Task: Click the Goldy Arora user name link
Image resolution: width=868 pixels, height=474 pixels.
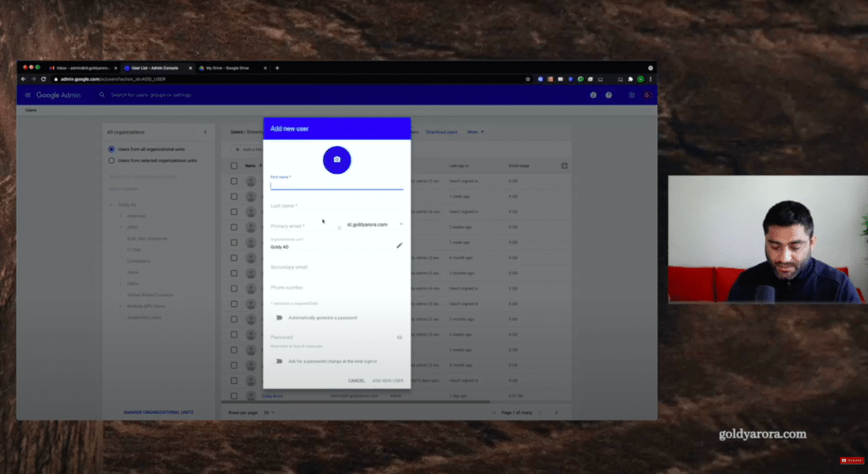Action: tap(272, 396)
